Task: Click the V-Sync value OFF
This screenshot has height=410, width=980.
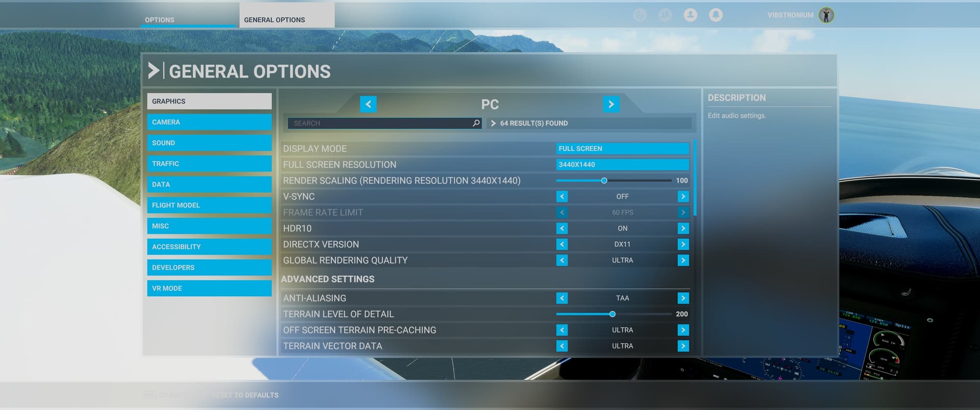Action: tap(622, 196)
